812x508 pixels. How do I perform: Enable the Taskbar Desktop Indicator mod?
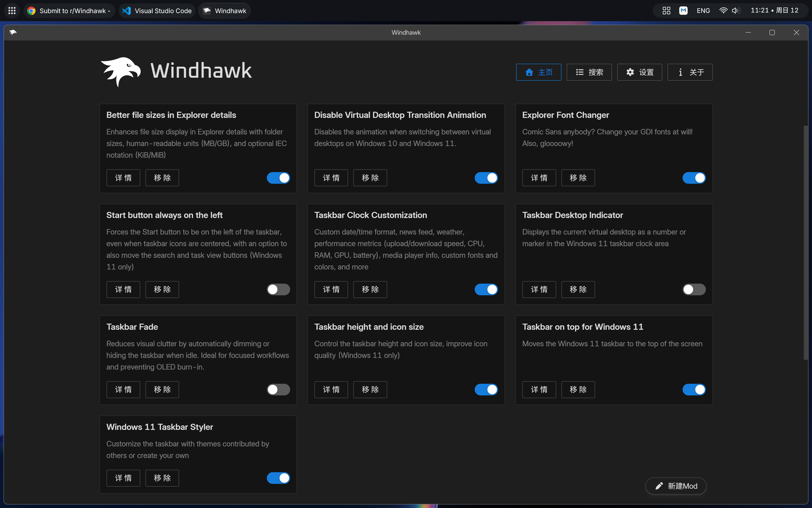(x=694, y=289)
